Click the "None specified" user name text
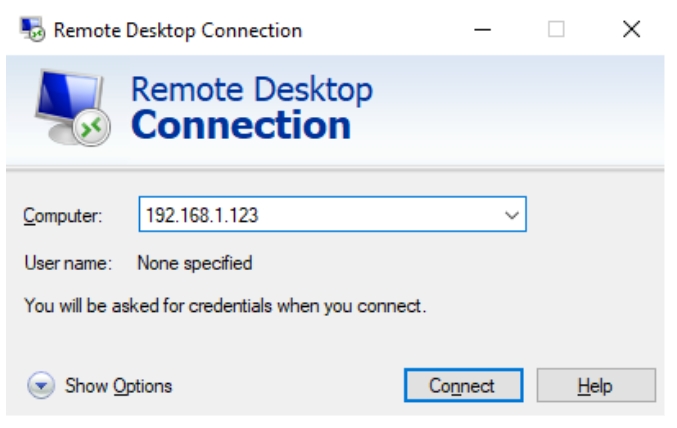The height and width of the screenshot is (428, 677). pyautogui.click(x=194, y=264)
